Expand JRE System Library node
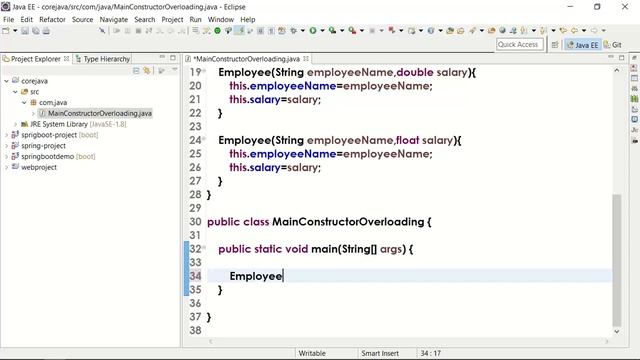 click(x=16, y=124)
